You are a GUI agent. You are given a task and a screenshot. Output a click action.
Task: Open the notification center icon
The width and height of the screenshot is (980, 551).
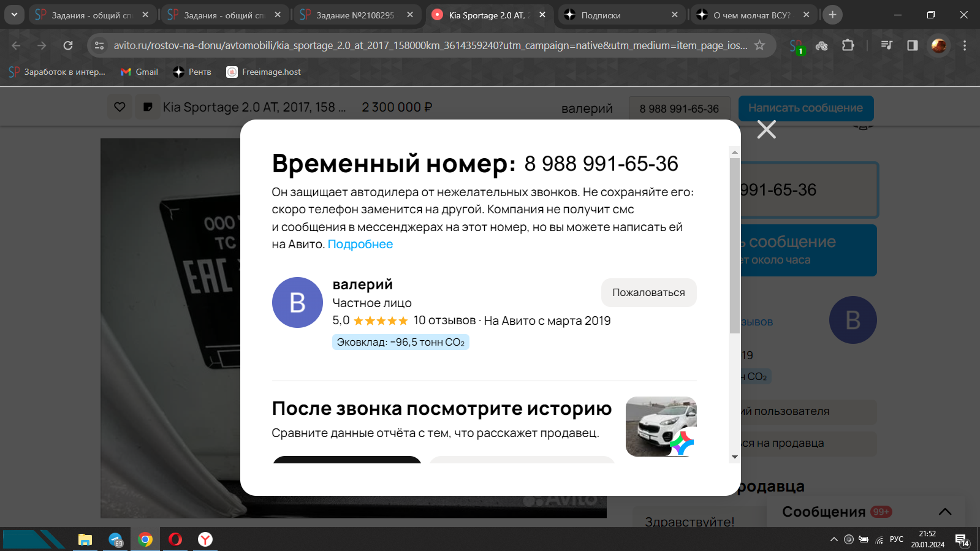point(962,540)
